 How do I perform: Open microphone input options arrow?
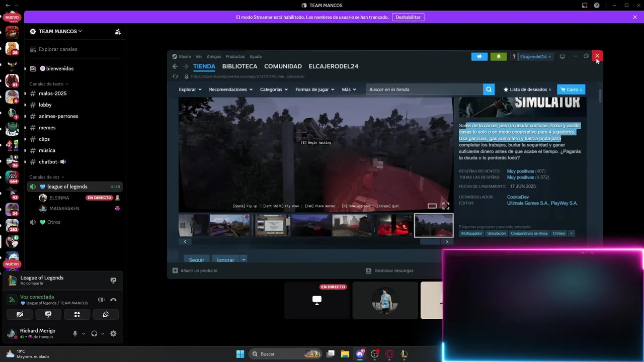pyautogui.click(x=84, y=333)
